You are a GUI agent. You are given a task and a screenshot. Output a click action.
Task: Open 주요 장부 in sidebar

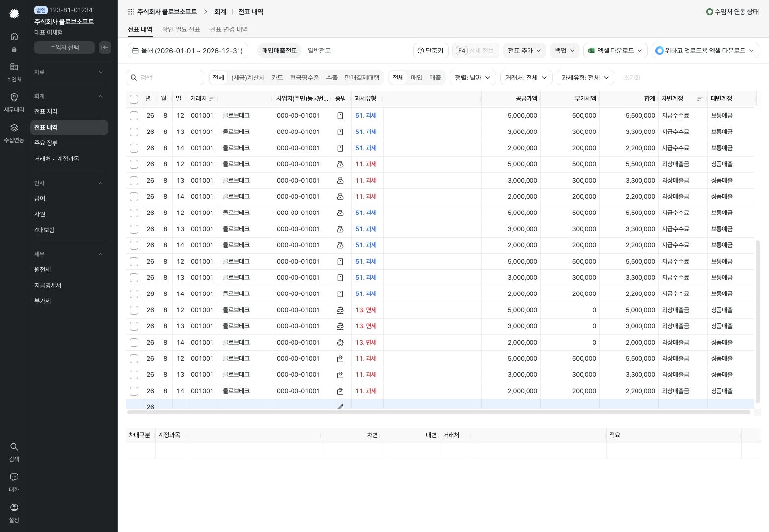[69, 143]
